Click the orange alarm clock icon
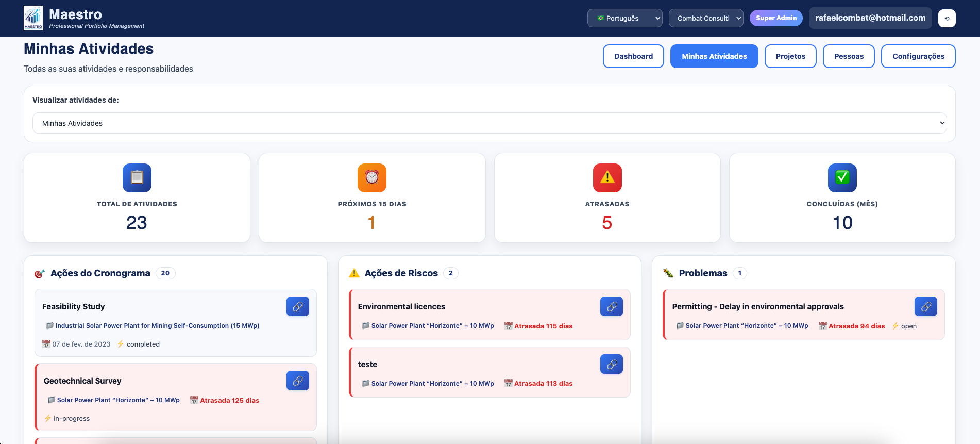The height and width of the screenshot is (444, 980). 371,177
